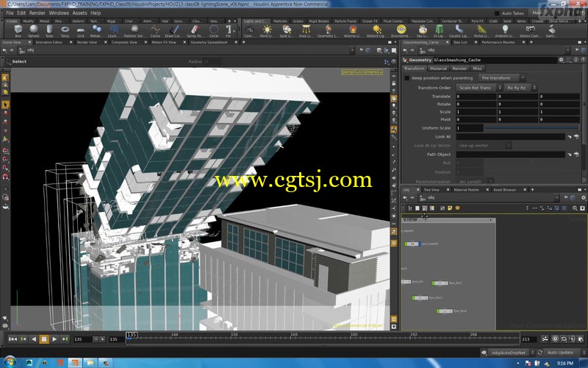This screenshot has width=588, height=368.
Task: Toggle real-time playback clock in timeline
Action: [556, 339]
